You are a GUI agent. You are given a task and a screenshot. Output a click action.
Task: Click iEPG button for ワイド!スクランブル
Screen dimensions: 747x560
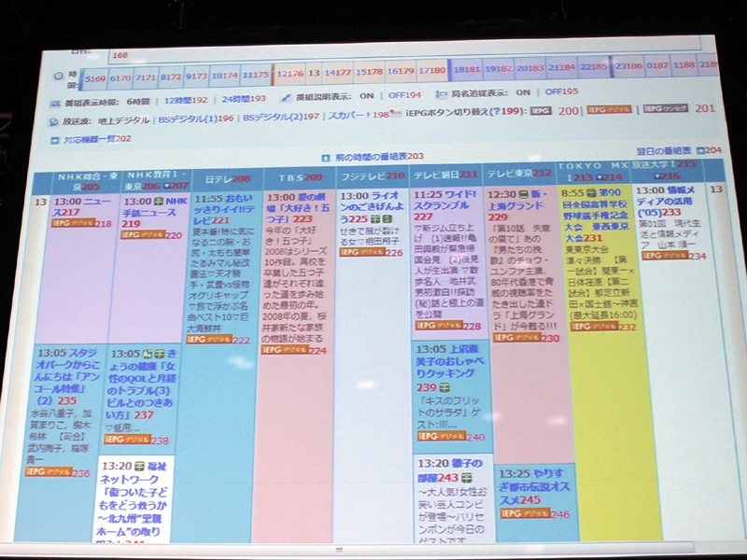[x=439, y=325]
